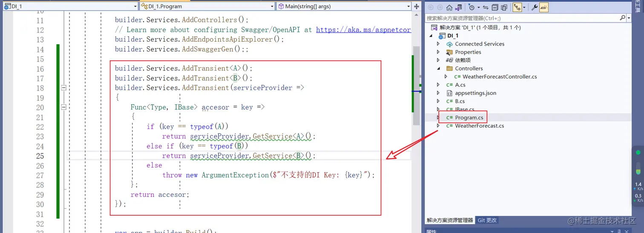Screen dimensions: 644x233
Task: Focus the Solution Explorer search box
Action: pos(522,18)
